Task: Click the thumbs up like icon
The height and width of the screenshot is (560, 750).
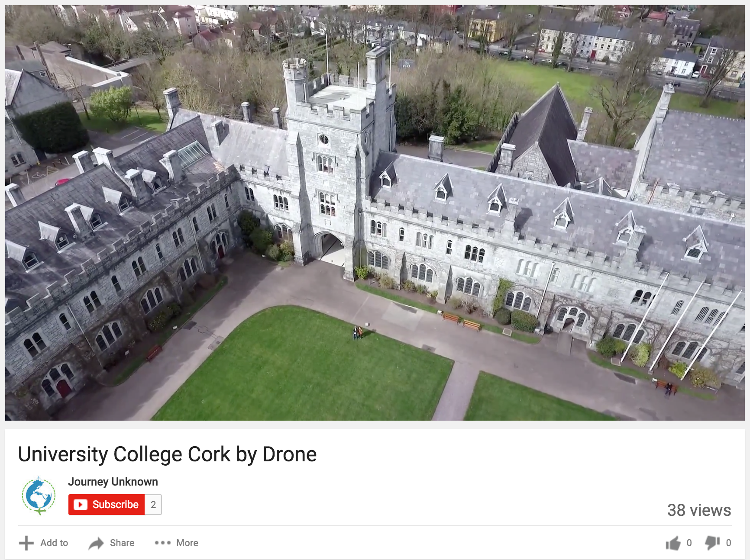Action: (673, 543)
